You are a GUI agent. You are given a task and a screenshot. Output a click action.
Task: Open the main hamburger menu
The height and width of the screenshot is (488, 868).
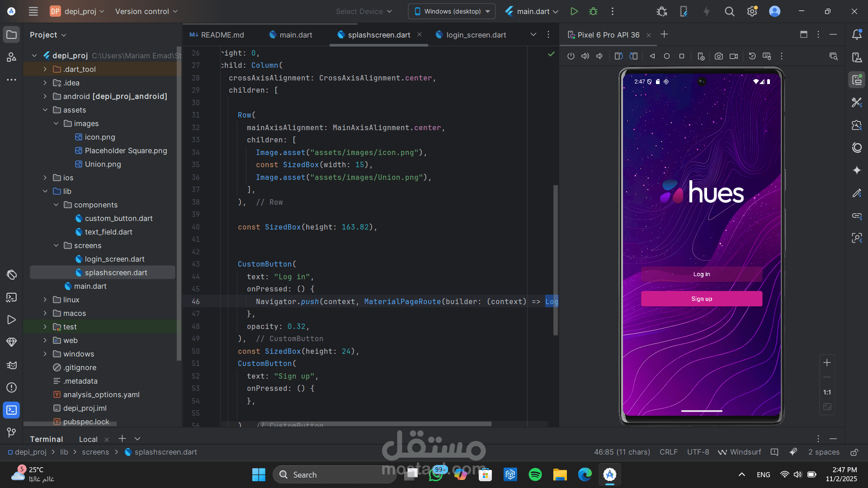point(33,11)
